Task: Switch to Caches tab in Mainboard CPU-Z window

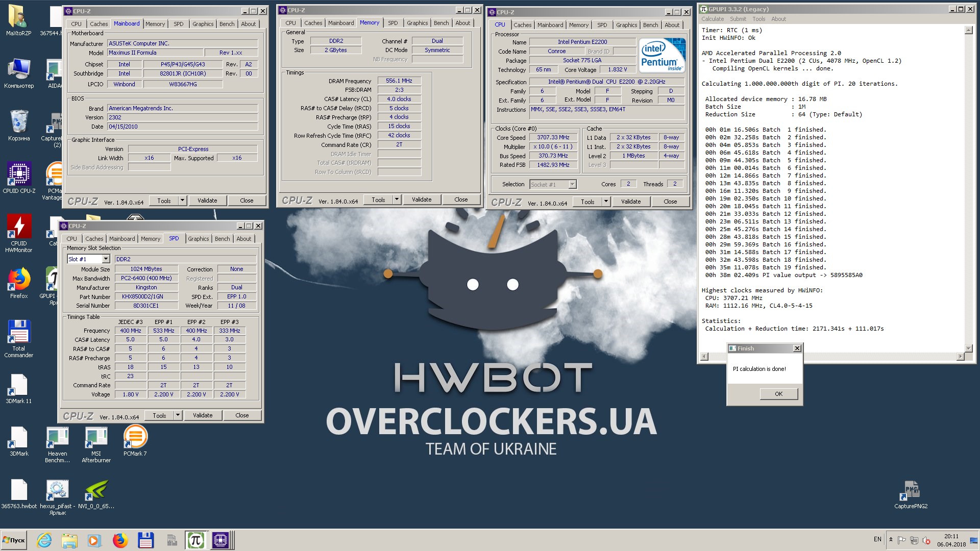Action: (99, 24)
